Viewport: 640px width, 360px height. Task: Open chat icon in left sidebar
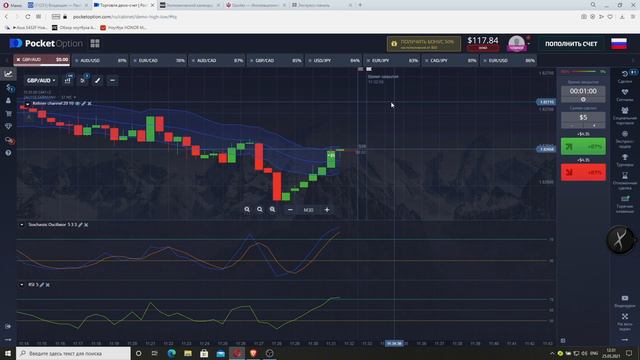9,140
